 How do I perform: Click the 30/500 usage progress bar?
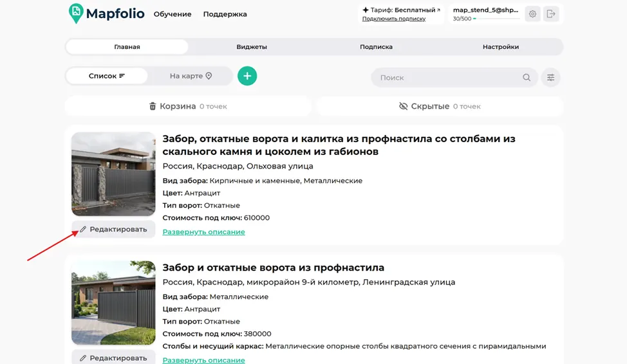pos(496,19)
